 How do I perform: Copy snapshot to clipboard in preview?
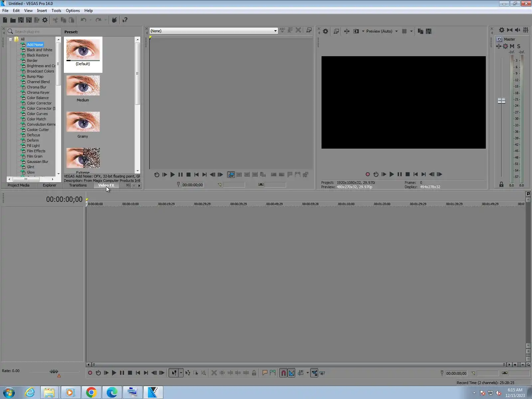click(x=421, y=31)
